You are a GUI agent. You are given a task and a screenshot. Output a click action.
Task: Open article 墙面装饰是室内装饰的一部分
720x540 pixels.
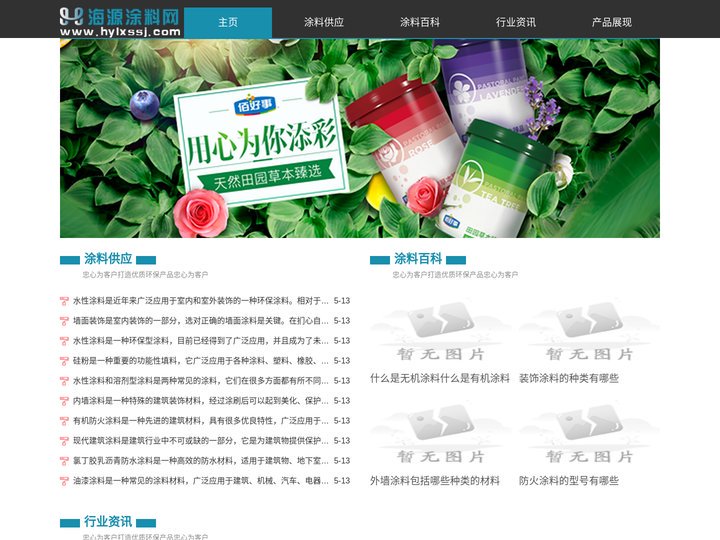201,321
